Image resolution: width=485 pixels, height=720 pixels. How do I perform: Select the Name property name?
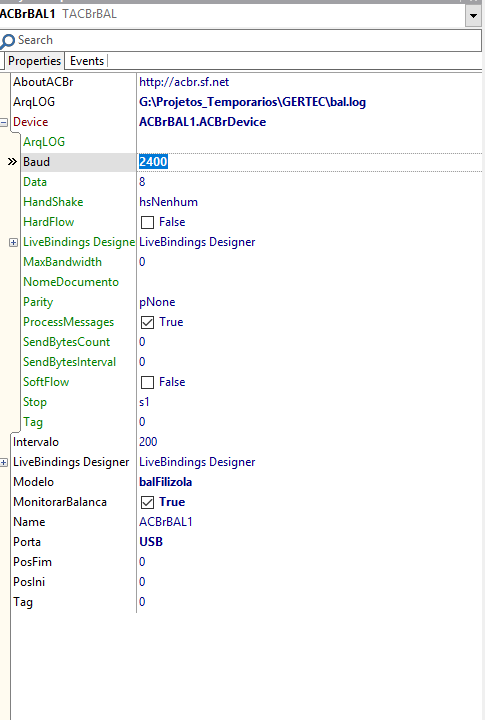[x=29, y=522]
